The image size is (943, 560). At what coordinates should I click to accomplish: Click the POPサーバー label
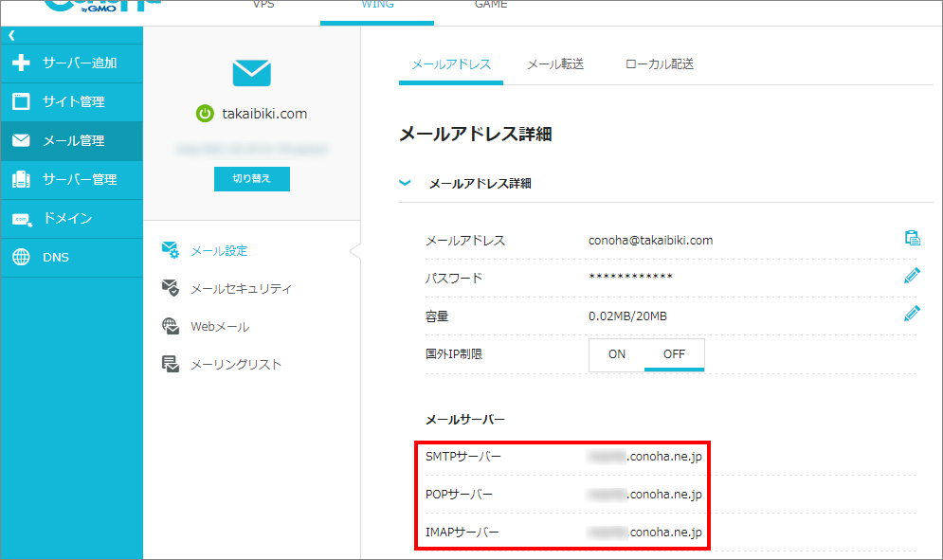(x=459, y=495)
